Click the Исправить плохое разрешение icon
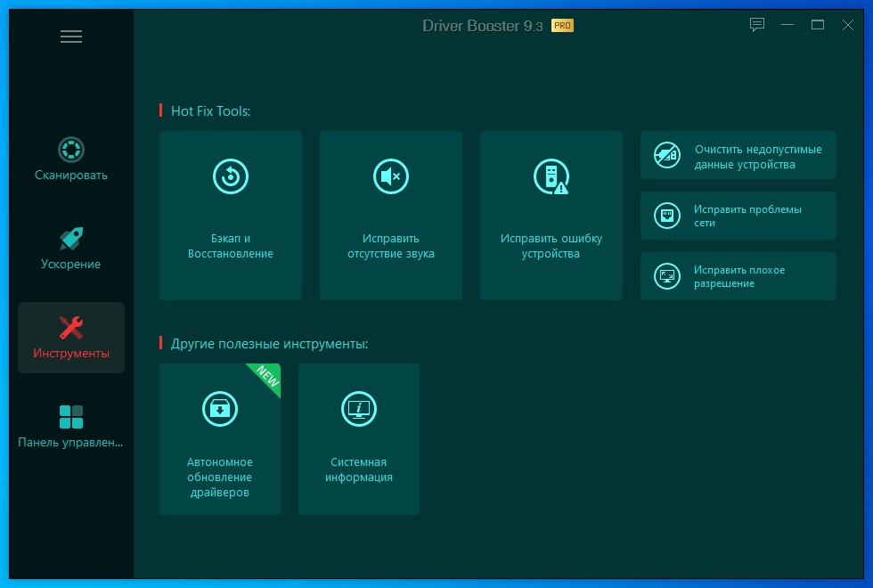 [x=666, y=276]
